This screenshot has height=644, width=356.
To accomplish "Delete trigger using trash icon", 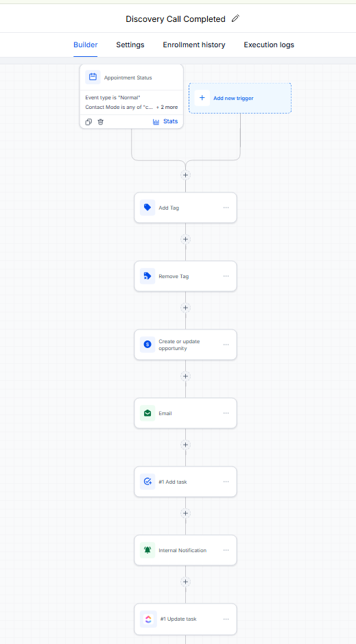I will click(101, 122).
